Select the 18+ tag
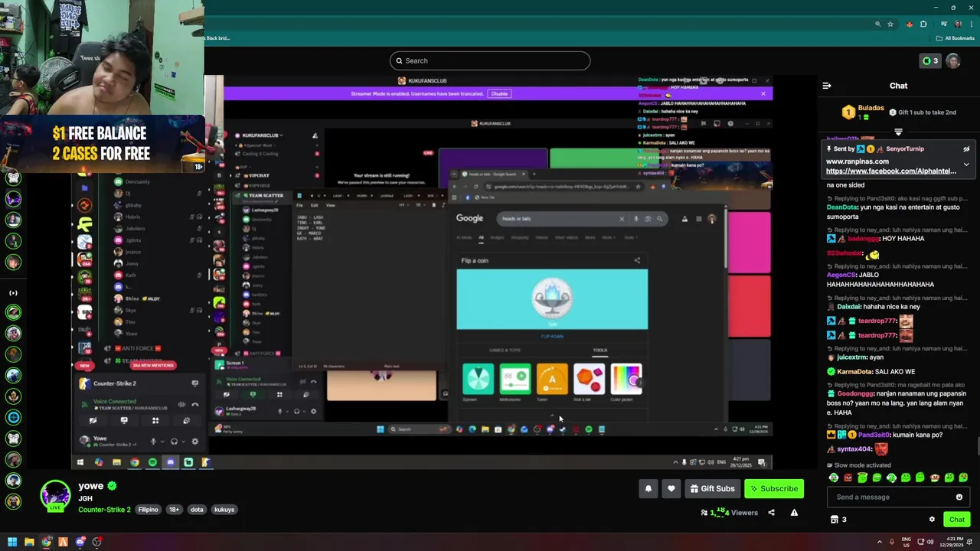The image size is (980, 551). 174,510
